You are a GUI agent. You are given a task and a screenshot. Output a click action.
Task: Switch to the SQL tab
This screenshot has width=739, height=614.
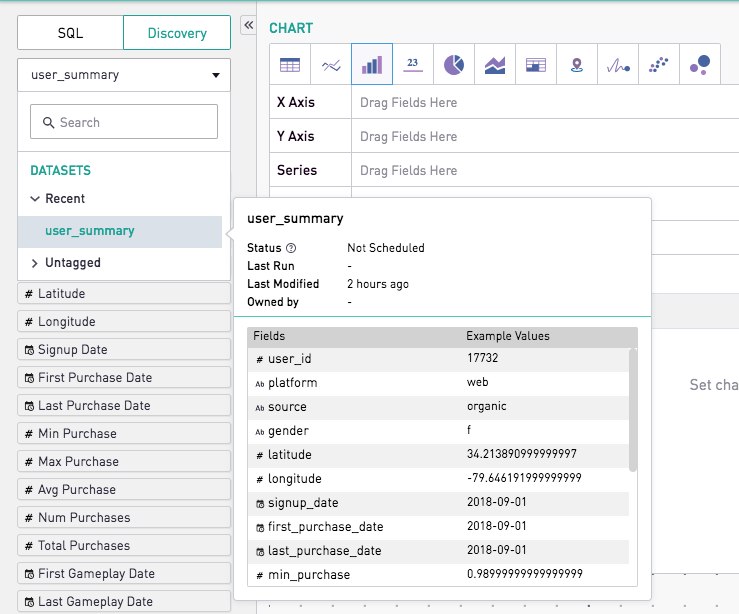(70, 33)
